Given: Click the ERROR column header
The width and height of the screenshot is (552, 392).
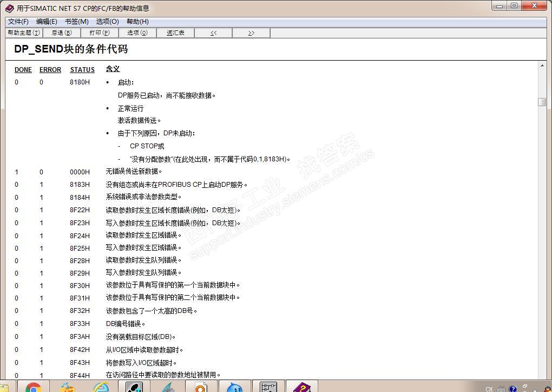Looking at the screenshot, I should tap(50, 70).
